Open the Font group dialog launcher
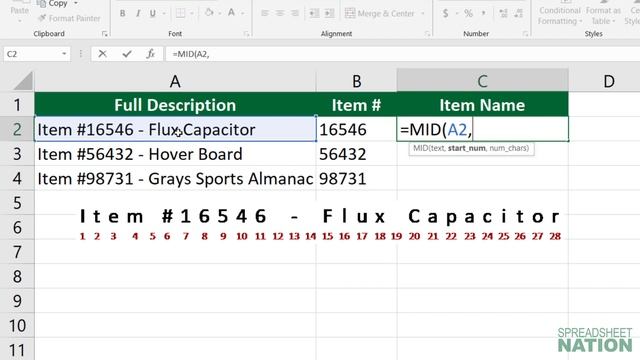640x360 pixels. coord(246,34)
